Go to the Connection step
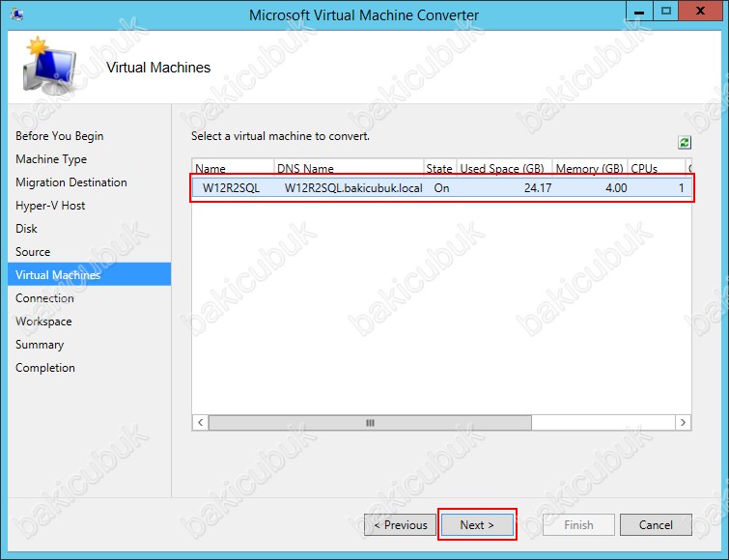The width and height of the screenshot is (729, 560). (44, 298)
